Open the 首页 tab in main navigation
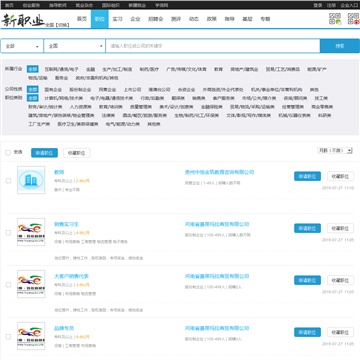Viewport: 360px width, 360px height. coord(82,19)
